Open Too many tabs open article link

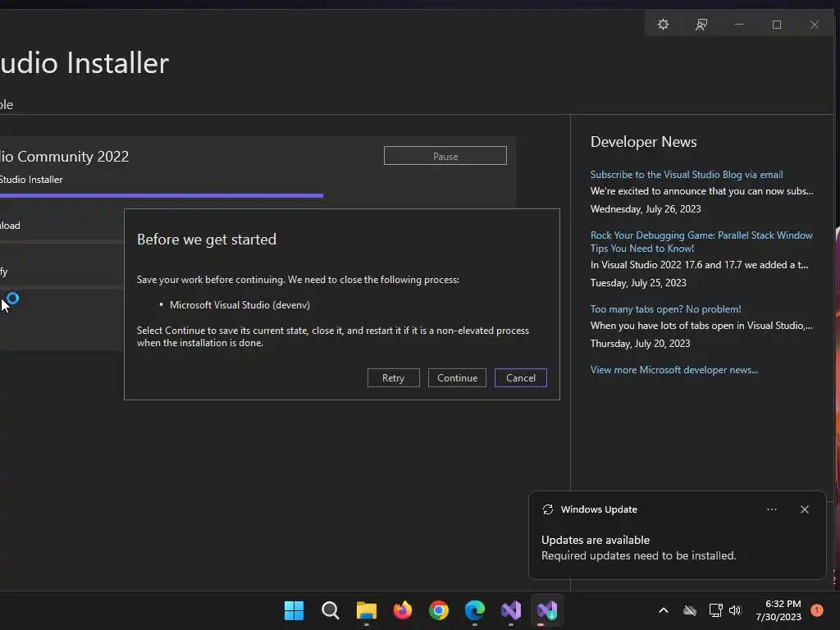pyautogui.click(x=665, y=309)
